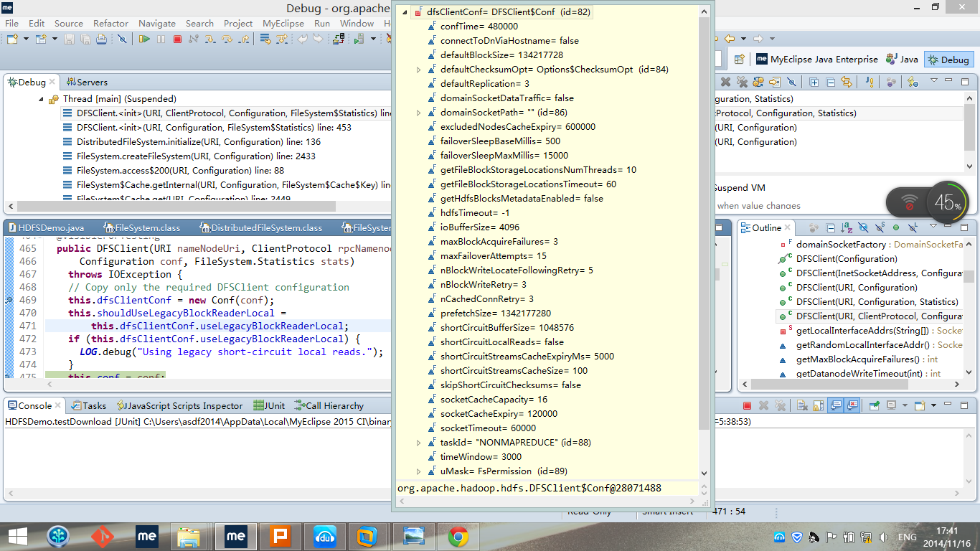The width and height of the screenshot is (980, 551).
Task: Expand the defaultChecksumOpt variable
Action: (420, 70)
